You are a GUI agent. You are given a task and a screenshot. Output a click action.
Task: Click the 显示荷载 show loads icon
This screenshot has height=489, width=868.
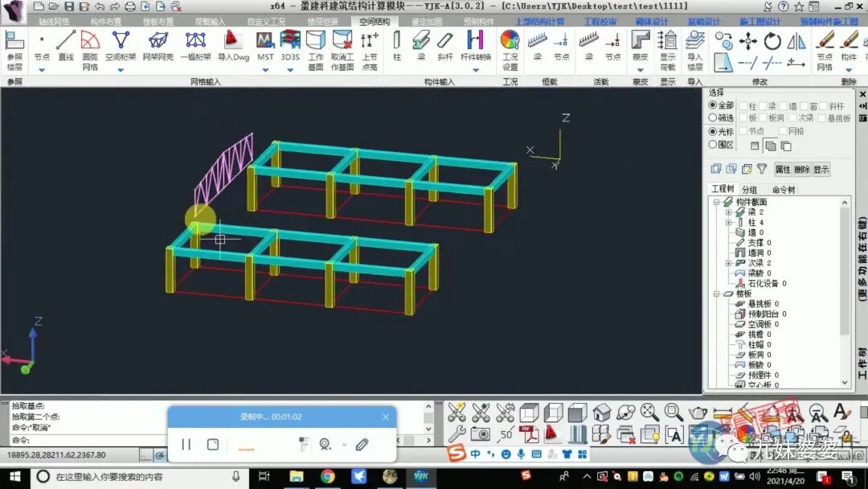(668, 51)
